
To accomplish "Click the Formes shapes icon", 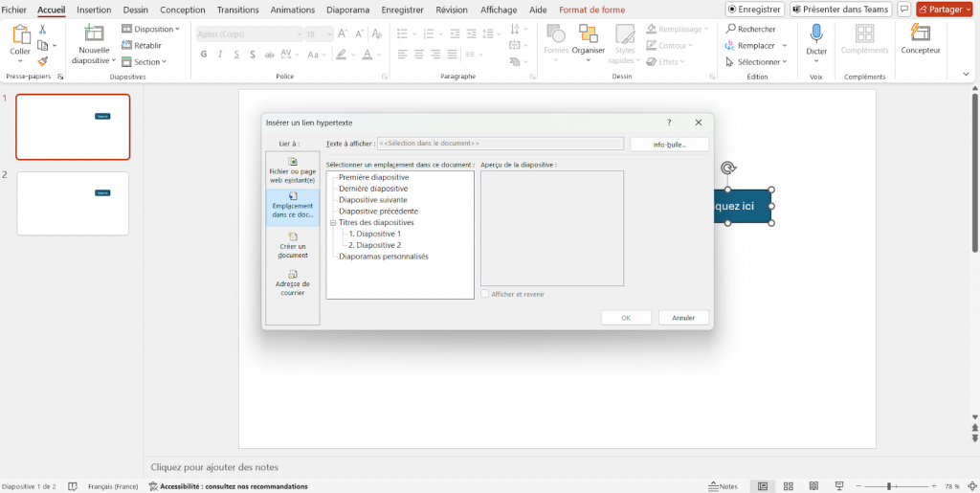I will [556, 34].
